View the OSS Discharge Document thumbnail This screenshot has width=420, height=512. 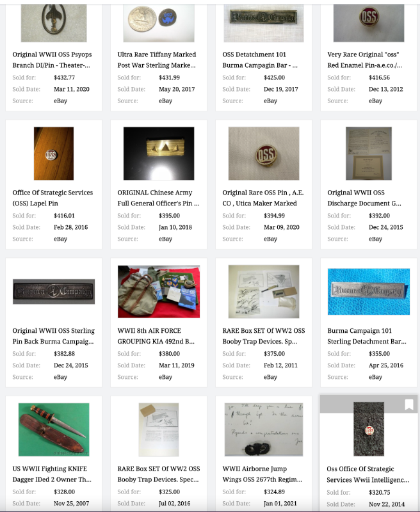pos(368,154)
